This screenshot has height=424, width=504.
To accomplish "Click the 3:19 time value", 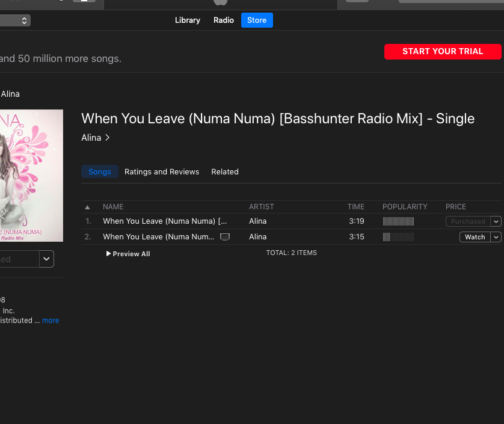I will (357, 221).
